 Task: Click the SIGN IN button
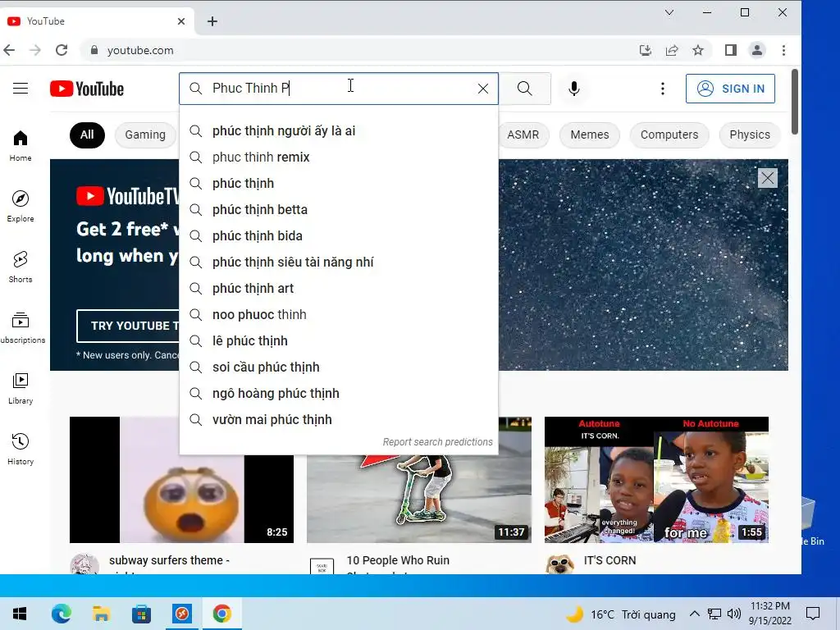point(730,89)
